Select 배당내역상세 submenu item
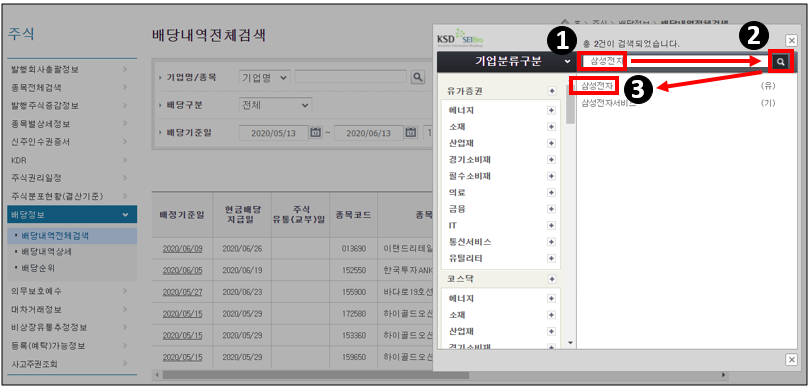This screenshot has height=389, width=811. pos(46,252)
